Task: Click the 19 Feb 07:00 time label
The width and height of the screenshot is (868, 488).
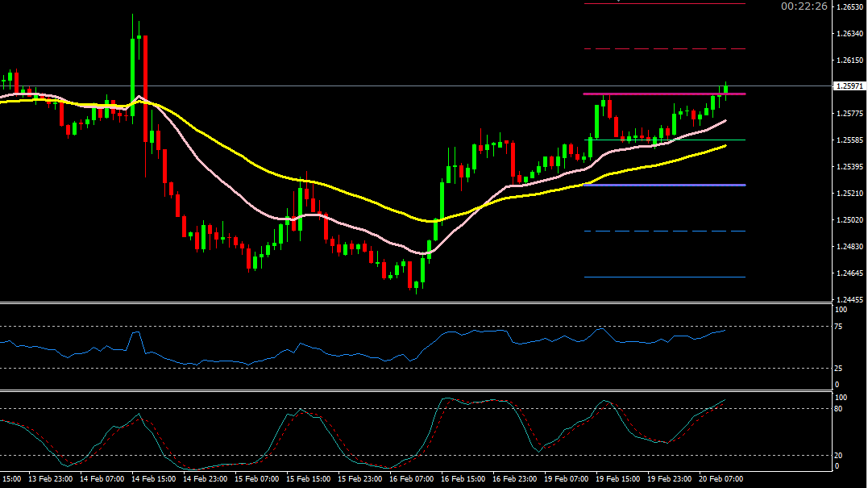Action: point(566,478)
